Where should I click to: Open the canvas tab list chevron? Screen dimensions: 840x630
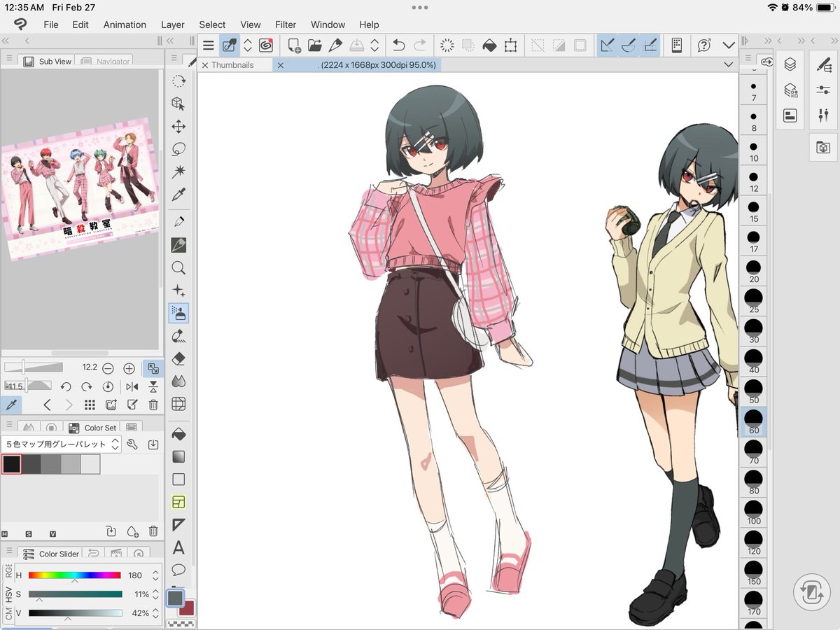729,64
